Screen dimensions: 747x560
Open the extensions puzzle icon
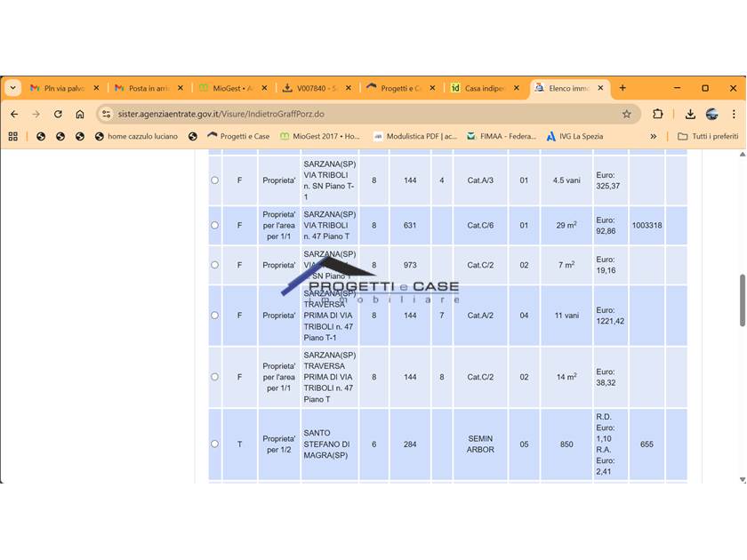pyautogui.click(x=658, y=114)
